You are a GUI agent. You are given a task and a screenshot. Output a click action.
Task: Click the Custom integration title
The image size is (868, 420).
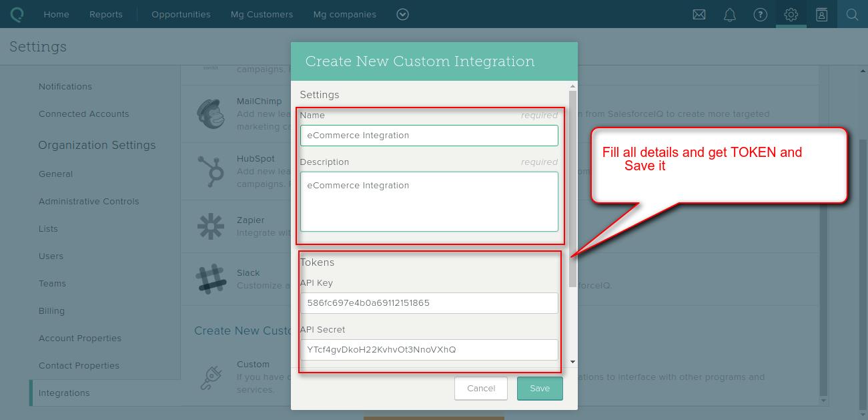tap(253, 364)
